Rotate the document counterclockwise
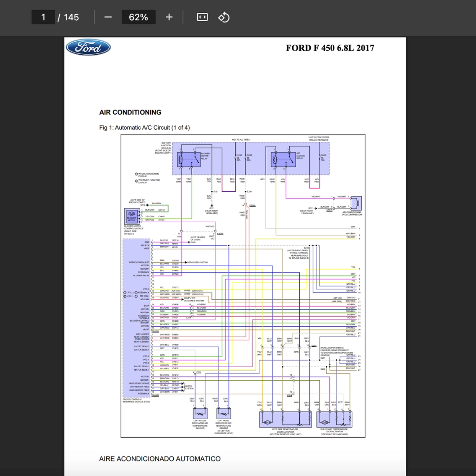476x476 pixels. click(224, 17)
